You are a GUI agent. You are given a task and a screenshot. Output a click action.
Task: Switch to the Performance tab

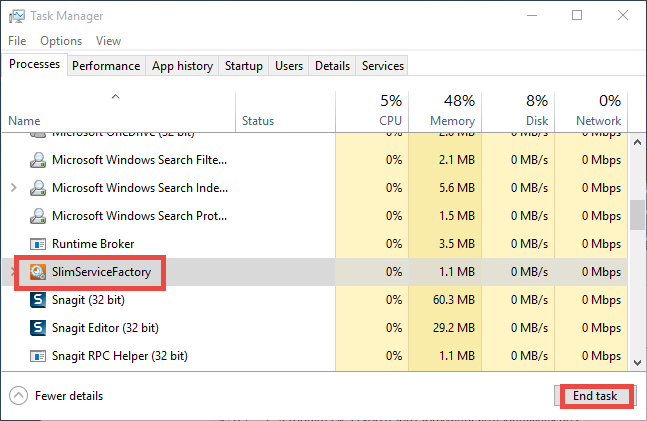[x=106, y=66]
